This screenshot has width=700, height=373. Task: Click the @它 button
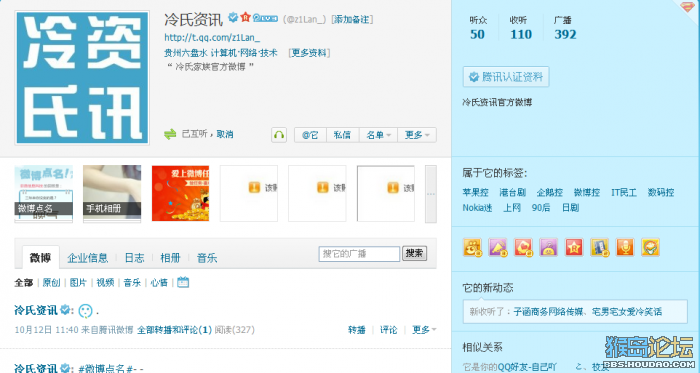tap(310, 135)
